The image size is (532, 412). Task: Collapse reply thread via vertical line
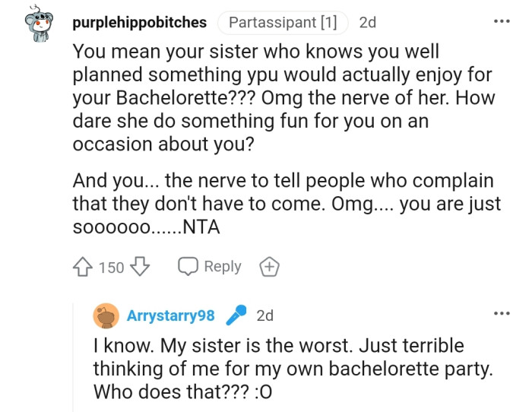(x=74, y=357)
